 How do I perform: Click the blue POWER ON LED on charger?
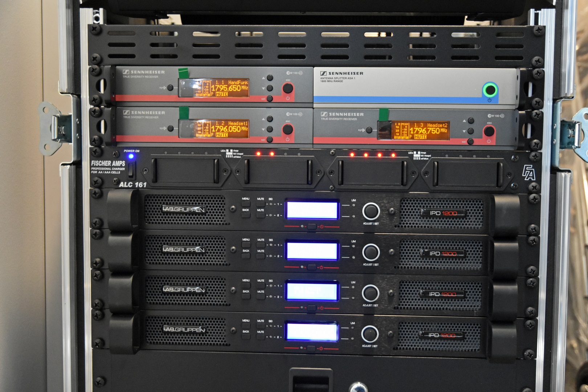pos(131,156)
